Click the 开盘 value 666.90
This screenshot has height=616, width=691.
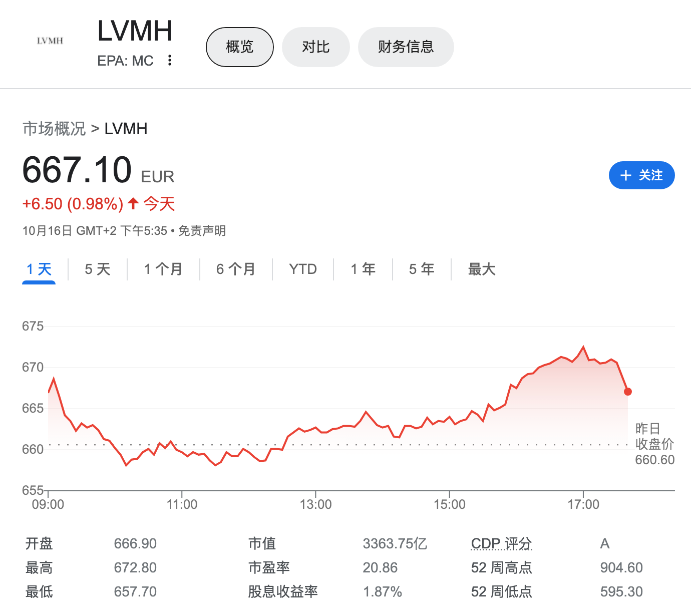coord(135,543)
